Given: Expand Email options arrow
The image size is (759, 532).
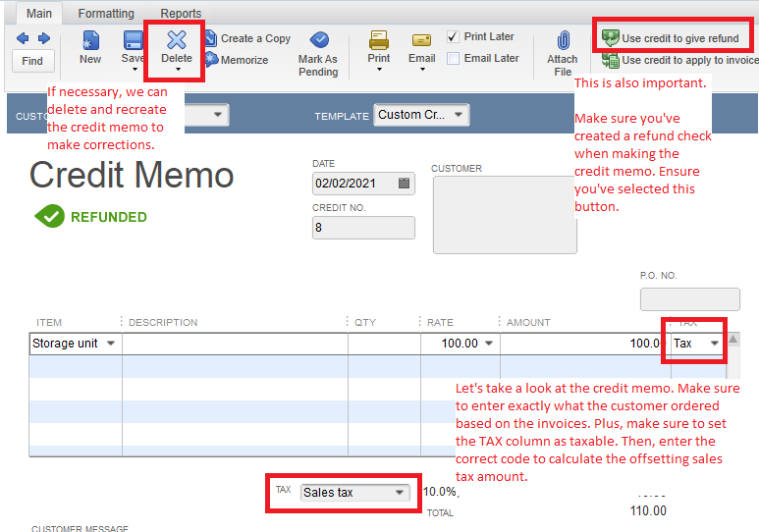Looking at the screenshot, I should point(422,70).
